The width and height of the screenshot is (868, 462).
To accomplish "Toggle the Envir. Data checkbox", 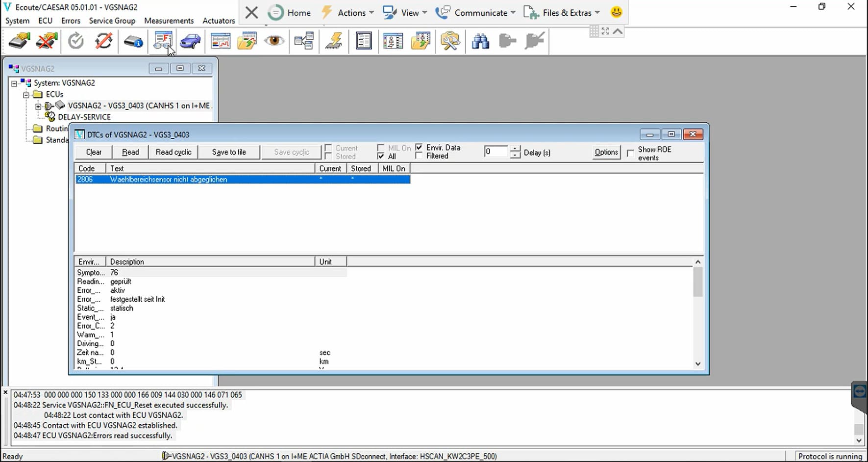I will click(x=419, y=147).
